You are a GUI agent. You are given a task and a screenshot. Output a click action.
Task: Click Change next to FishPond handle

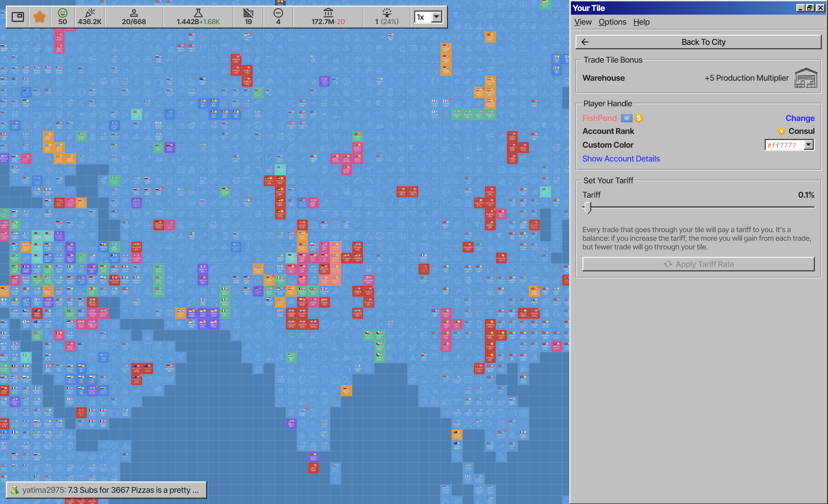pos(800,118)
